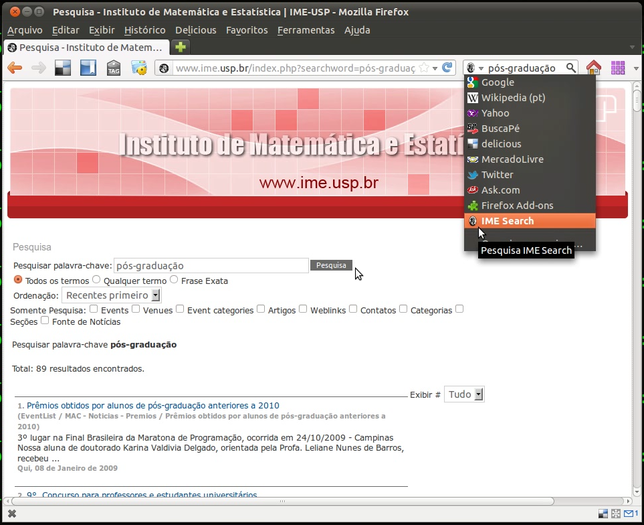Select Ask.com search engine
The height and width of the screenshot is (525, 644).
pos(530,190)
